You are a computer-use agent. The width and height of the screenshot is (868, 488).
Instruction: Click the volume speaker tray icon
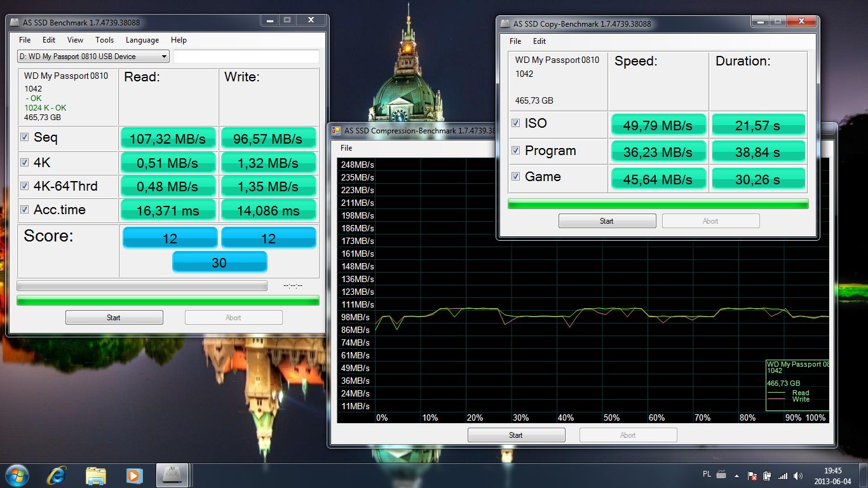point(798,475)
